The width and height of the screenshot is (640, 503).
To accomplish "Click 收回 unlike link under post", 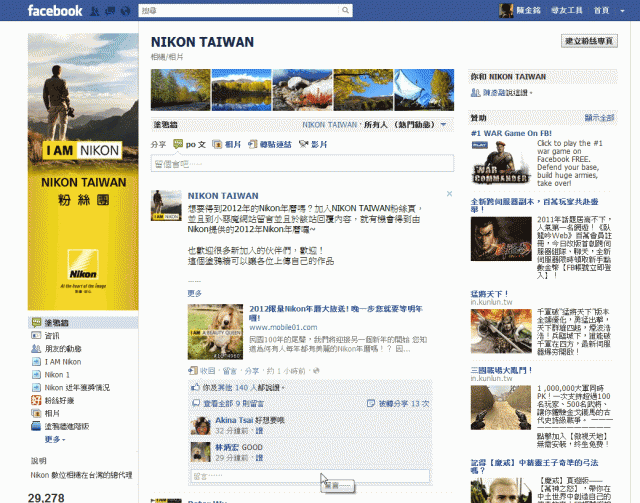I will coord(207,371).
